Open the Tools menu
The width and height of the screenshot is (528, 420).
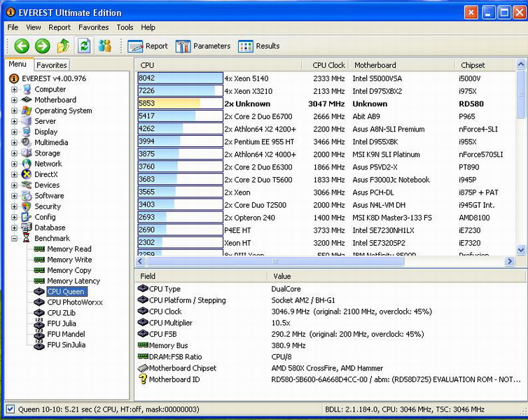[x=125, y=27]
